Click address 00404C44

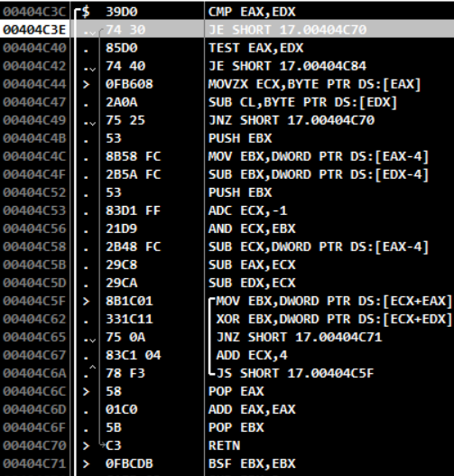click(x=34, y=84)
